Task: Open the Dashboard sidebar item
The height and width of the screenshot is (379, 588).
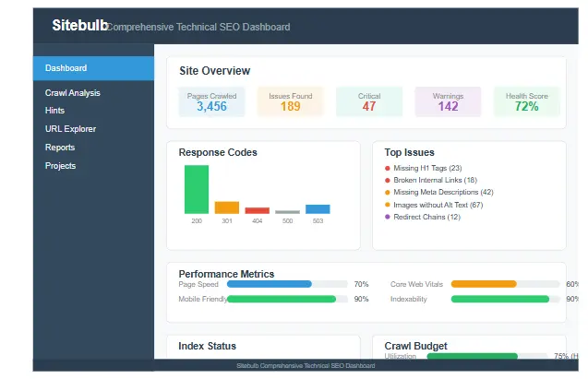Action: click(x=92, y=68)
